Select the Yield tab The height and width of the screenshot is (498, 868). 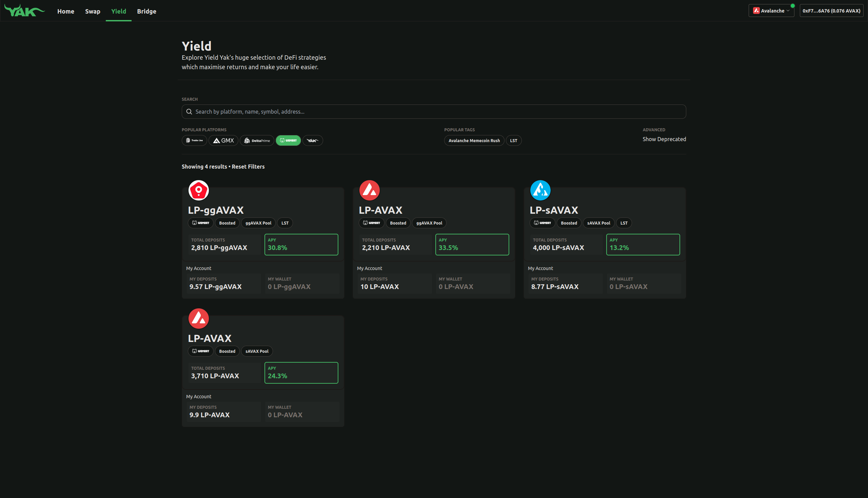tap(119, 11)
